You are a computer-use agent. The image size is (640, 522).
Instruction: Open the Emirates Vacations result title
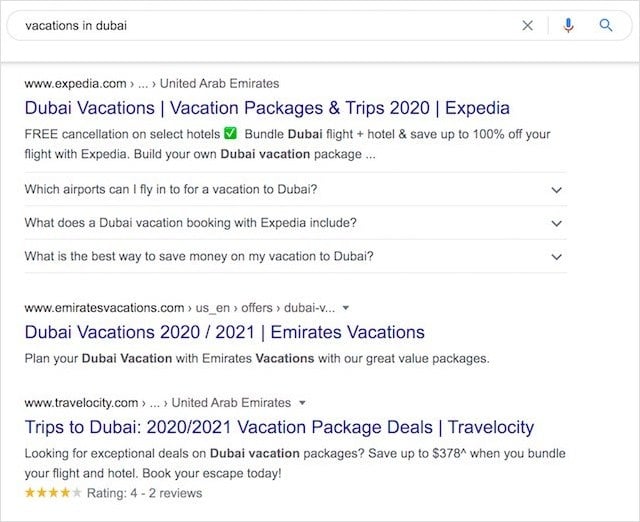[x=224, y=332]
